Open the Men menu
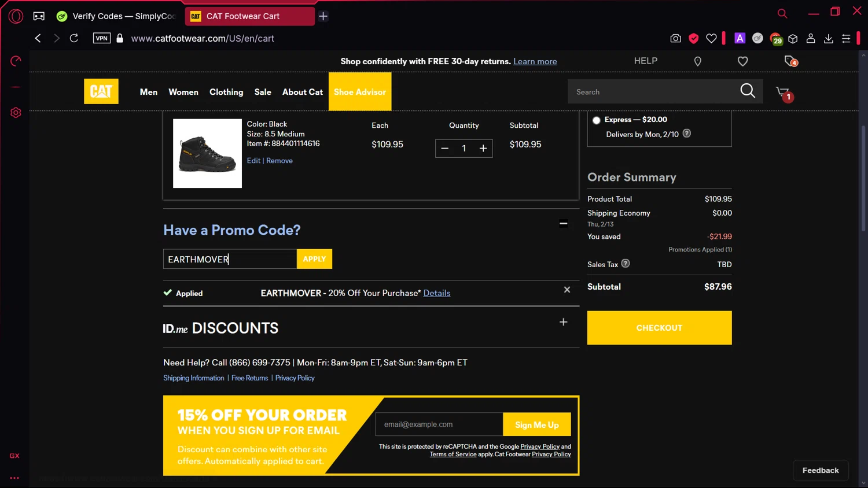This screenshot has width=868, height=488. (149, 92)
